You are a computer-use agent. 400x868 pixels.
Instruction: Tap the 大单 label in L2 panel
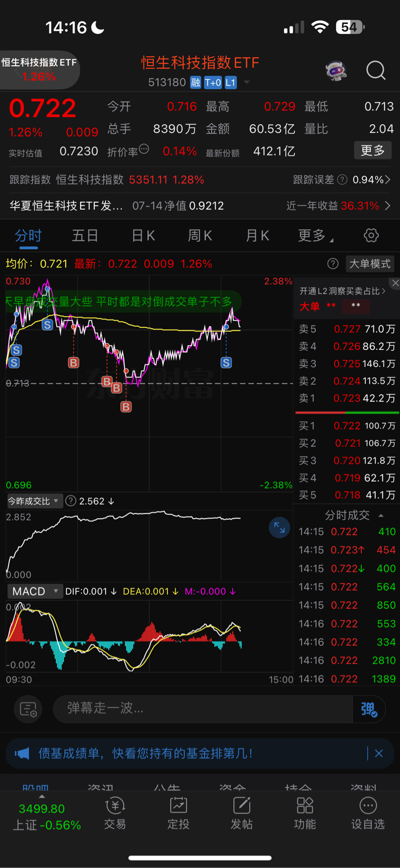tap(309, 306)
